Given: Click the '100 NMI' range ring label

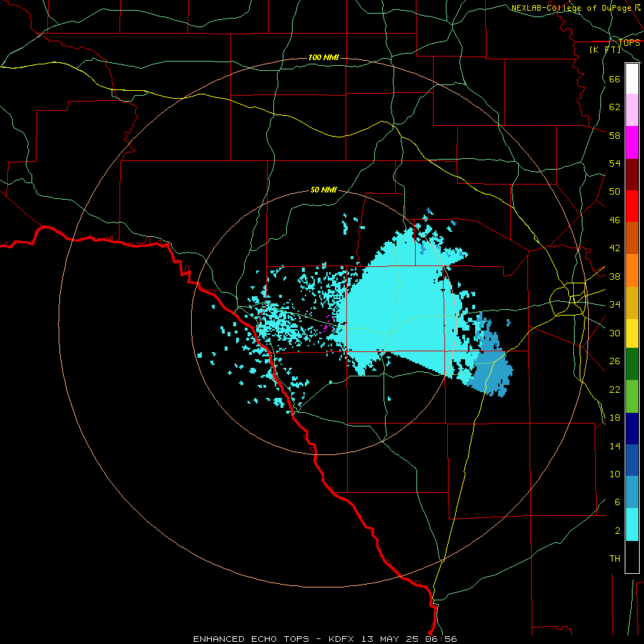Looking at the screenshot, I should [x=323, y=57].
